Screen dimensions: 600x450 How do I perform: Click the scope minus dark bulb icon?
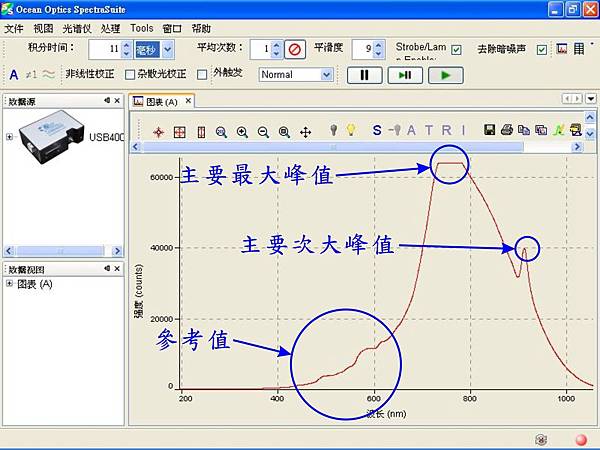395,130
